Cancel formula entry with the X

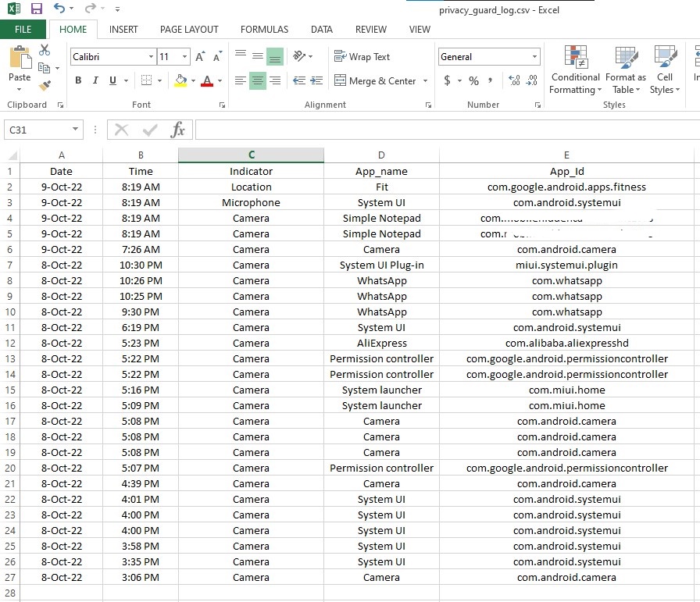click(121, 130)
